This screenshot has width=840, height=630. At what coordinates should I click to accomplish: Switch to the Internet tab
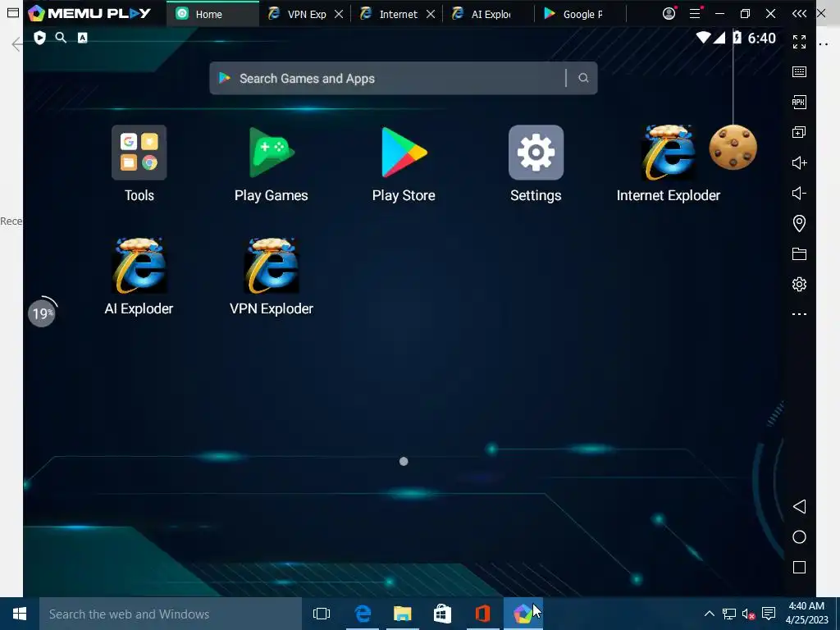tap(390, 14)
